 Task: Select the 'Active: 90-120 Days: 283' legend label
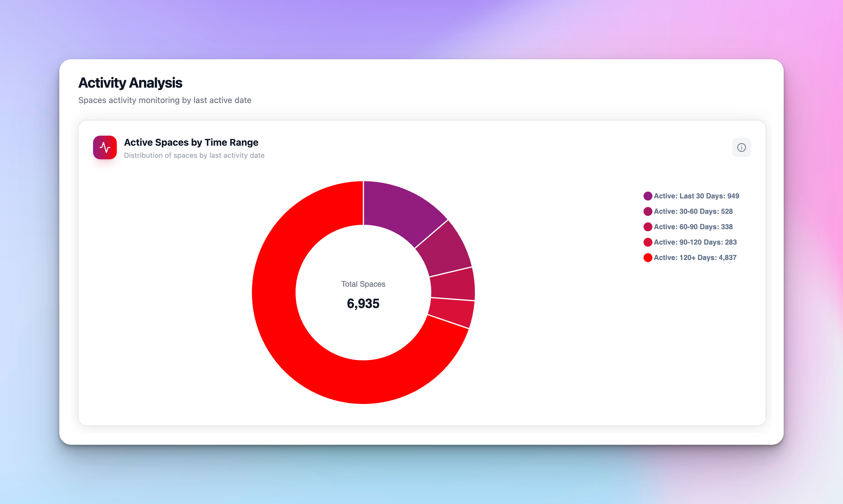tap(695, 242)
